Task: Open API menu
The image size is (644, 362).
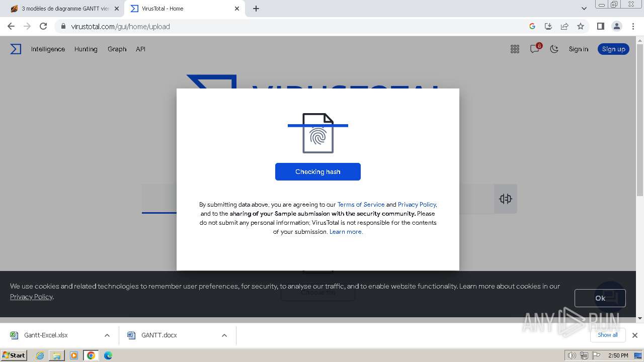Action: (x=140, y=49)
